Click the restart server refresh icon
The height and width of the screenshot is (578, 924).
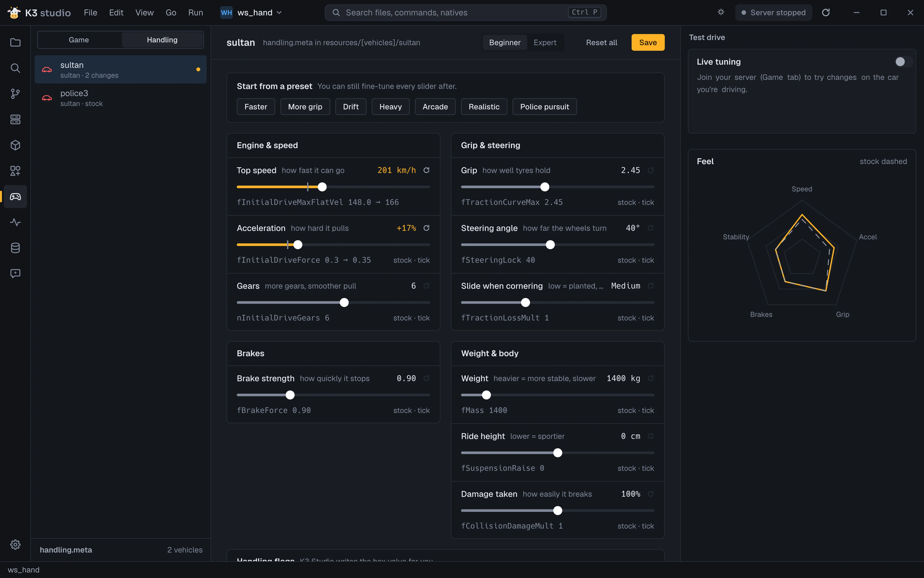point(826,13)
